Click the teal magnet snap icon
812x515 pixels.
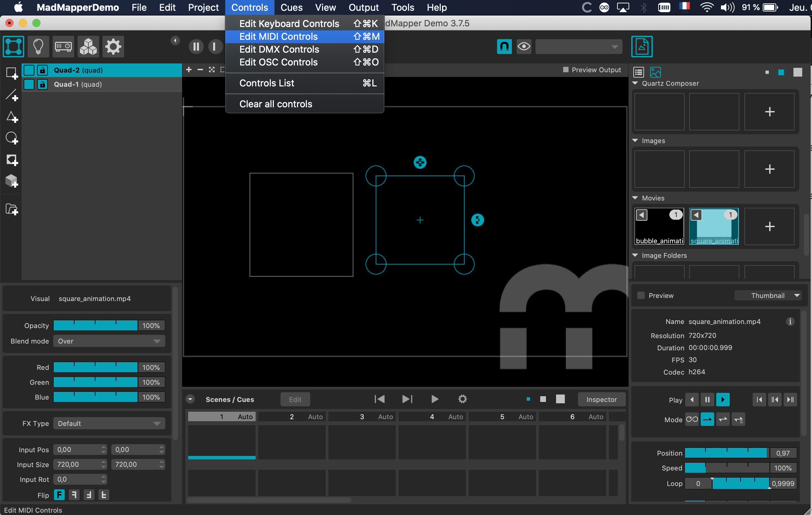[x=504, y=47]
